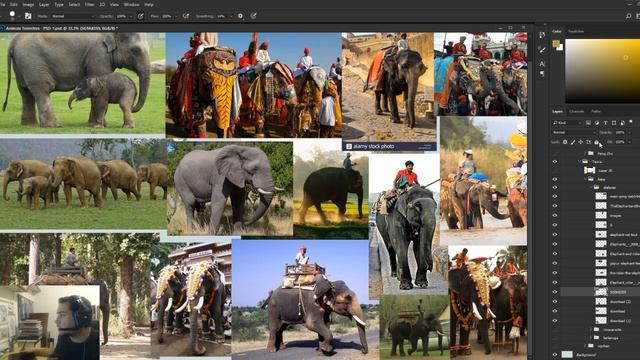Image resolution: width=640 pixels, height=360 pixels.
Task: Show the Feng Zhu group
Action: (x=555, y=153)
